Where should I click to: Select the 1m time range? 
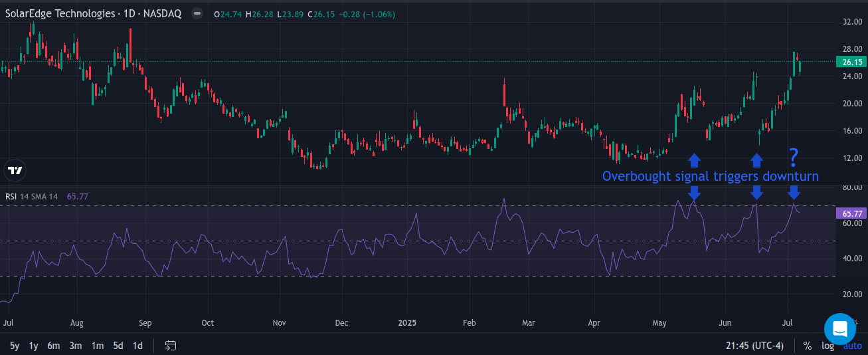click(x=98, y=346)
